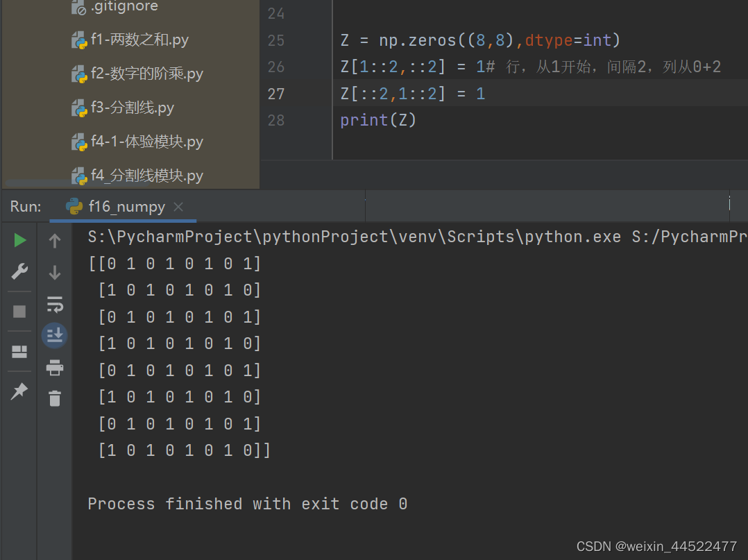Open f1-两数之和.py in project tree

click(130, 40)
